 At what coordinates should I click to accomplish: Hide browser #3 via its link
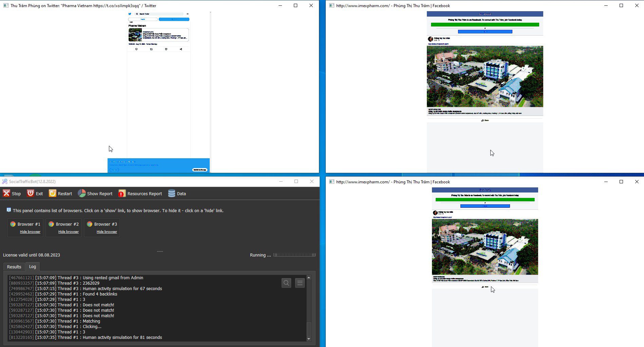(107, 232)
